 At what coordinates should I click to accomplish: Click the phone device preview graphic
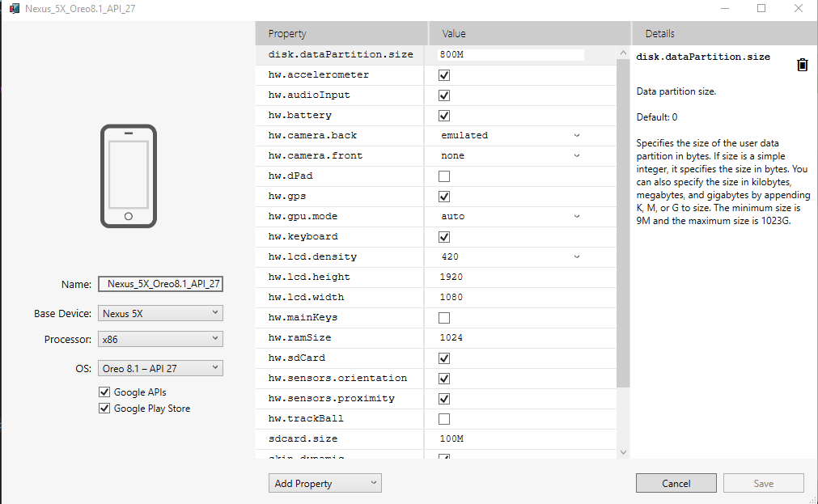tap(129, 175)
